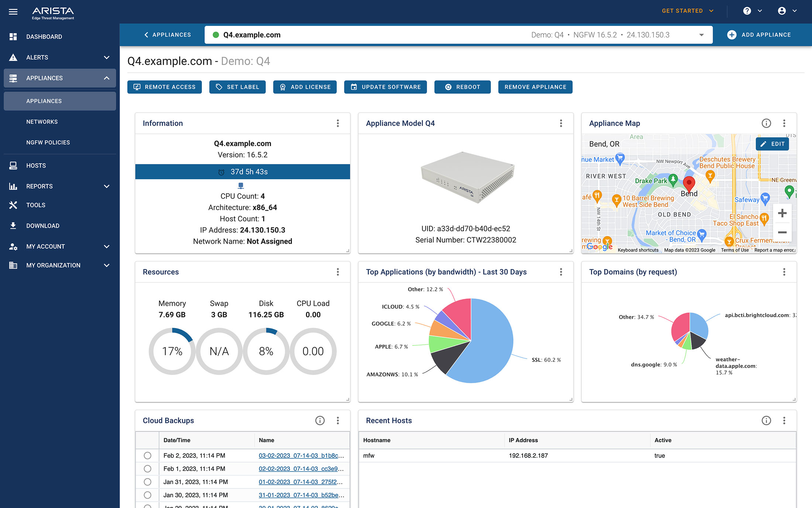The image size is (812, 508).
Task: Click the Disk 8% usage gauge
Action: click(x=266, y=351)
